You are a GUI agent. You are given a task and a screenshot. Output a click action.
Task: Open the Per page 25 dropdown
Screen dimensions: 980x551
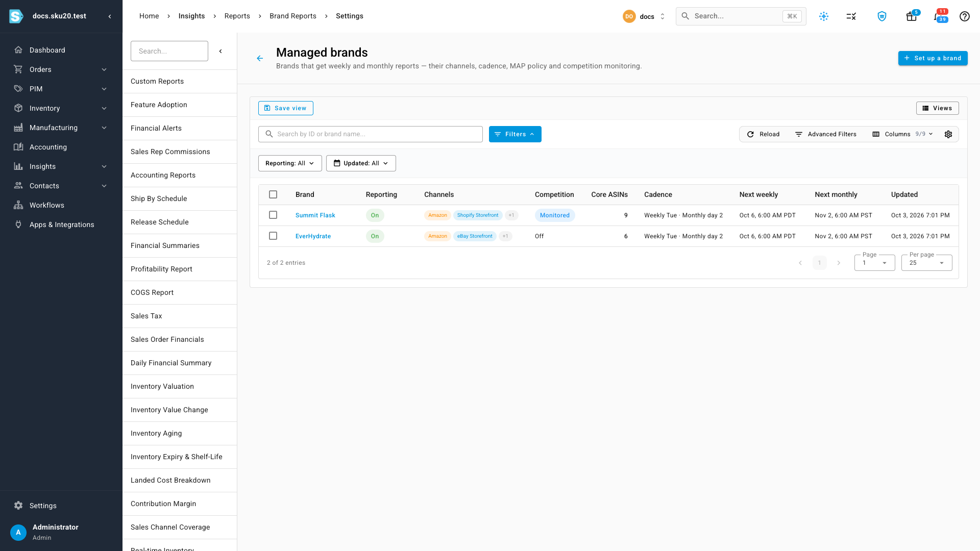tap(926, 263)
